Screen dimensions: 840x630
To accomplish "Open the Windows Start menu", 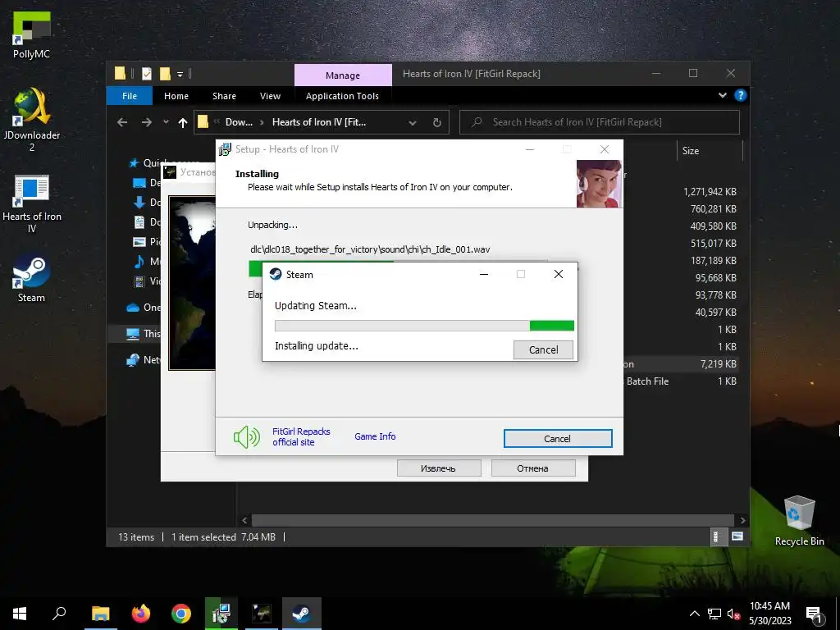I will pos(20,614).
